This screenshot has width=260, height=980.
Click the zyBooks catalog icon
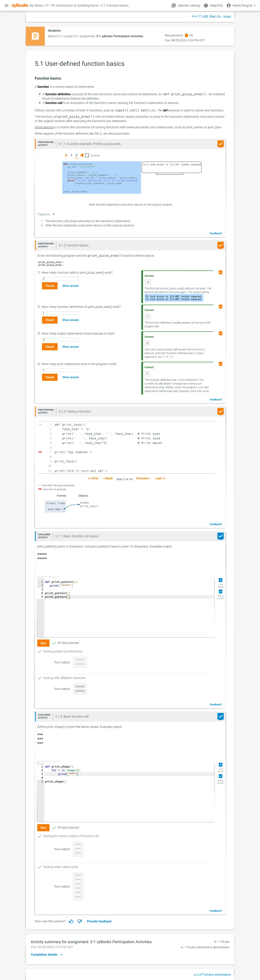coord(173,6)
